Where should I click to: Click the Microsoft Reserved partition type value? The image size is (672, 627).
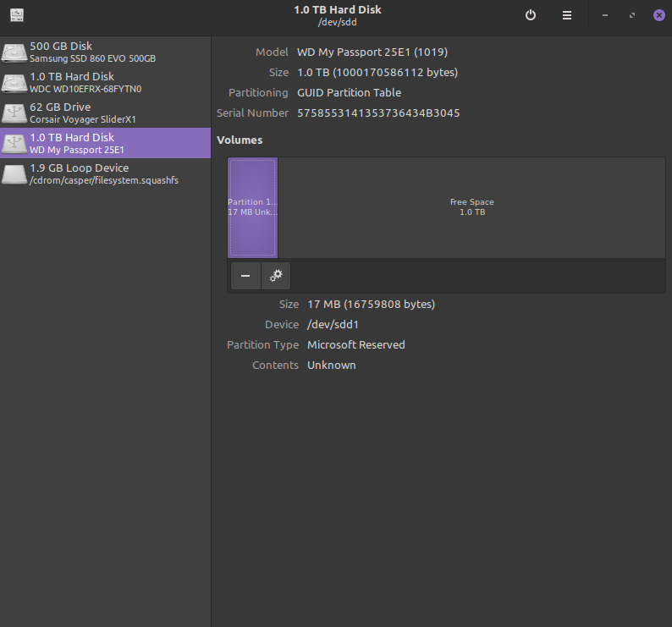[x=356, y=345]
